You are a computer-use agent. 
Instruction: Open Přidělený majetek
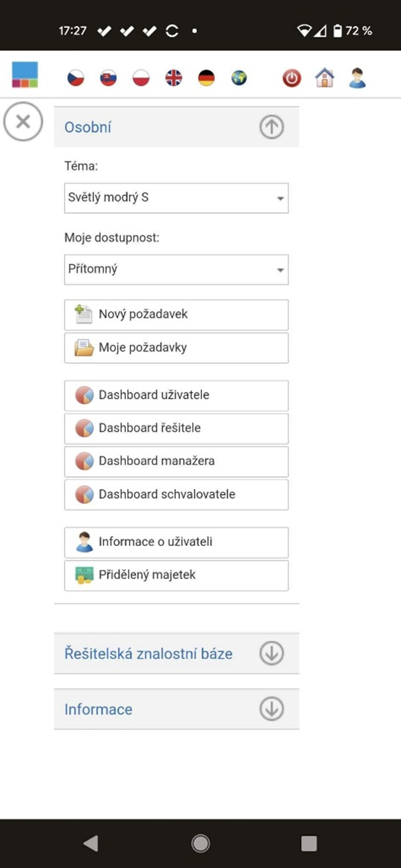(x=176, y=575)
